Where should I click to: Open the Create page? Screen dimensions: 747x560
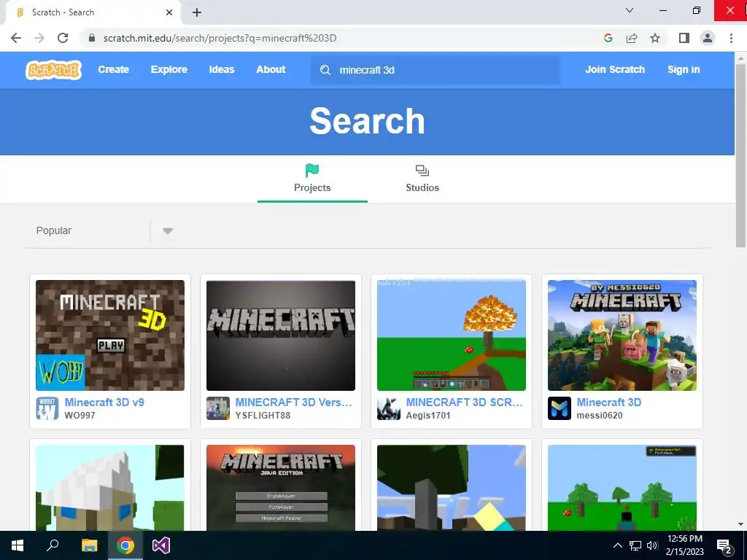pyautogui.click(x=113, y=69)
